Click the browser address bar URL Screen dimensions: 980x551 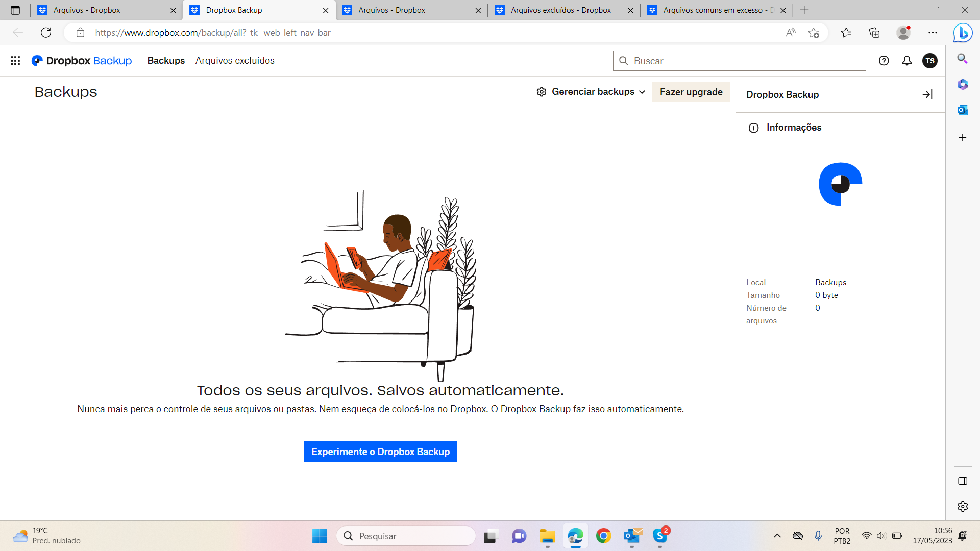[213, 33]
